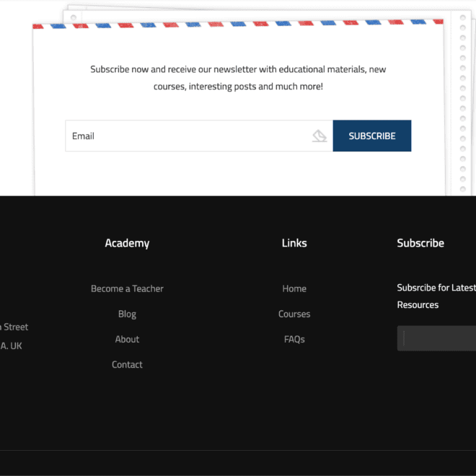Click the envelope icon in the Email field
This screenshot has width=476, height=476.
pyautogui.click(x=319, y=136)
